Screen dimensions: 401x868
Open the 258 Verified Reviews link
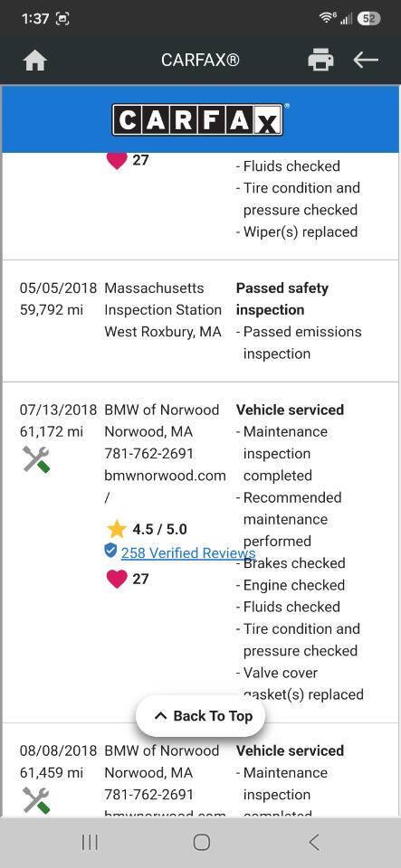pyautogui.click(x=188, y=552)
